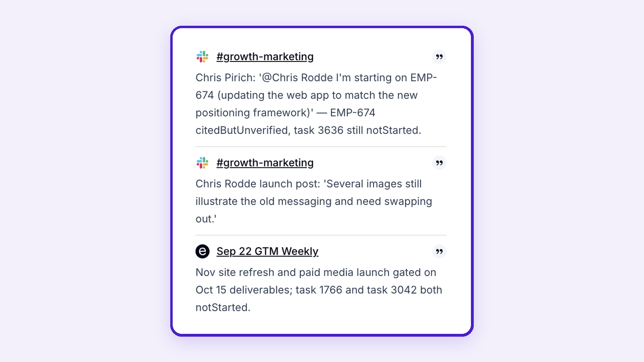The image size is (644, 362).
Task: Click the 'swapping' word in second excerpt
Action: (x=408, y=202)
